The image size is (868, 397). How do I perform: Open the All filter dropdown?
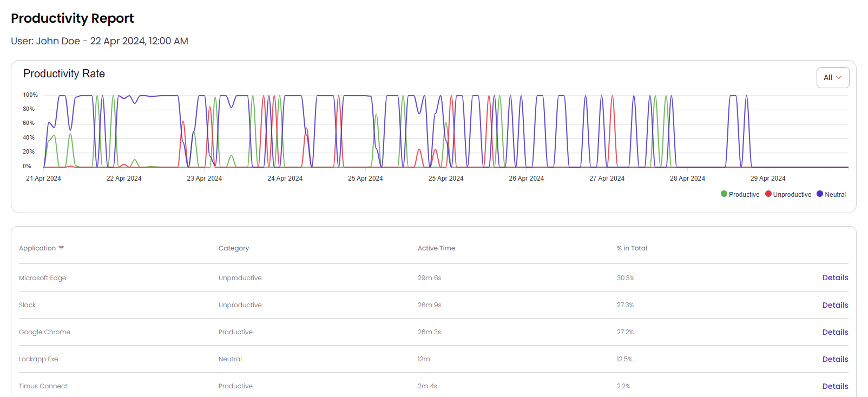pyautogui.click(x=832, y=77)
